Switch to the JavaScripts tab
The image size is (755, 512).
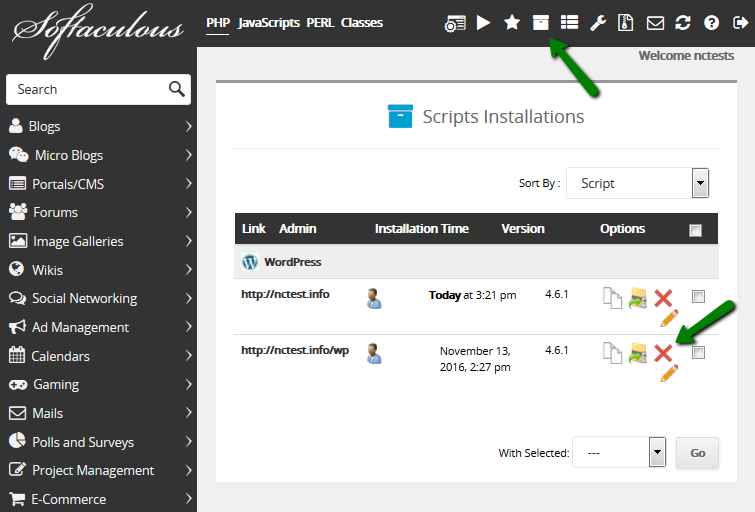point(268,22)
